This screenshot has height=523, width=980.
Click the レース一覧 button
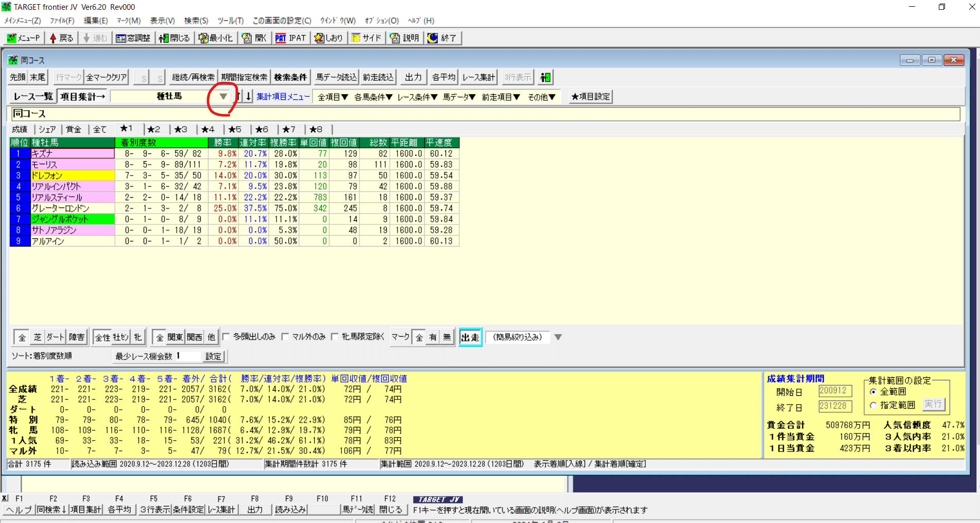[33, 96]
